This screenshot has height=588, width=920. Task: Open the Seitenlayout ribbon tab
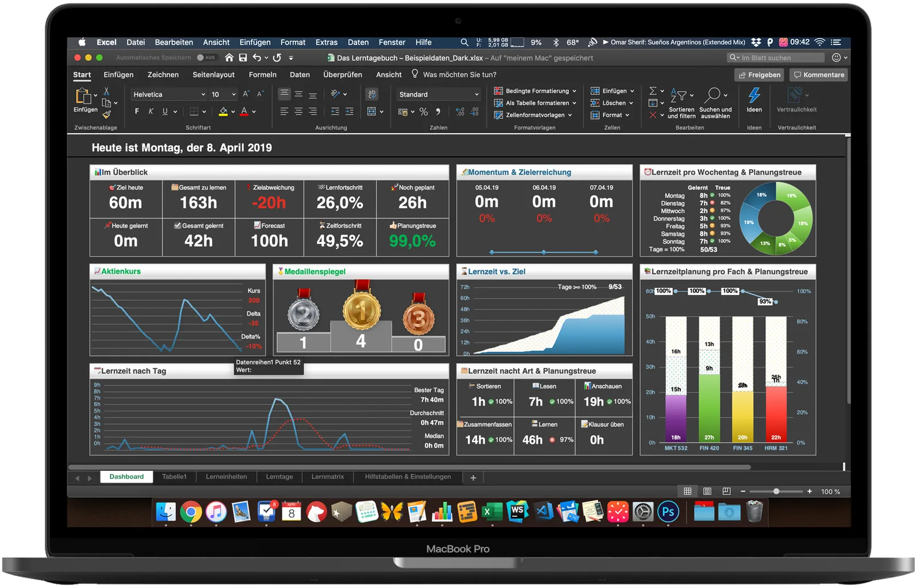click(x=213, y=75)
